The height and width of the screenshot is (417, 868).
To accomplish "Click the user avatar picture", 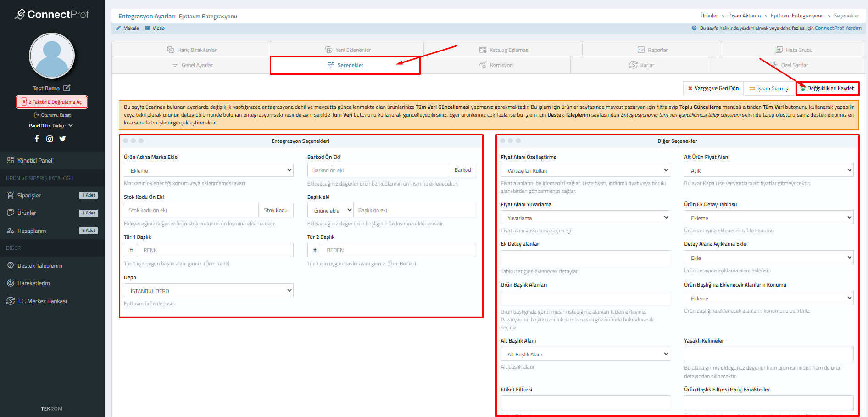I will pyautogui.click(x=52, y=56).
